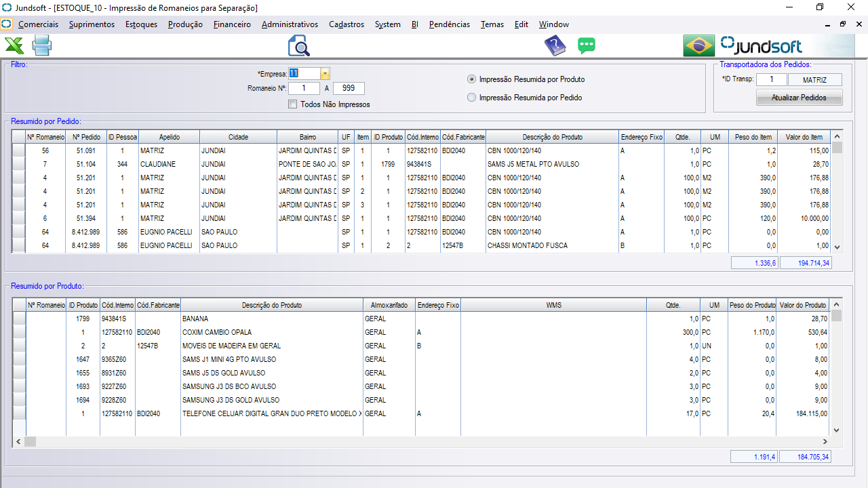Open the Edit menu
The width and height of the screenshot is (868, 488).
[521, 24]
